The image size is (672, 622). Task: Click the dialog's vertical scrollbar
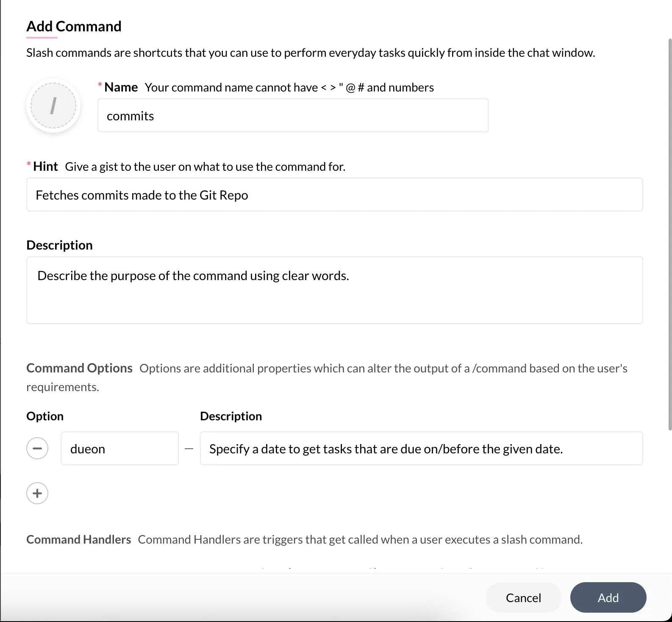pos(670,234)
